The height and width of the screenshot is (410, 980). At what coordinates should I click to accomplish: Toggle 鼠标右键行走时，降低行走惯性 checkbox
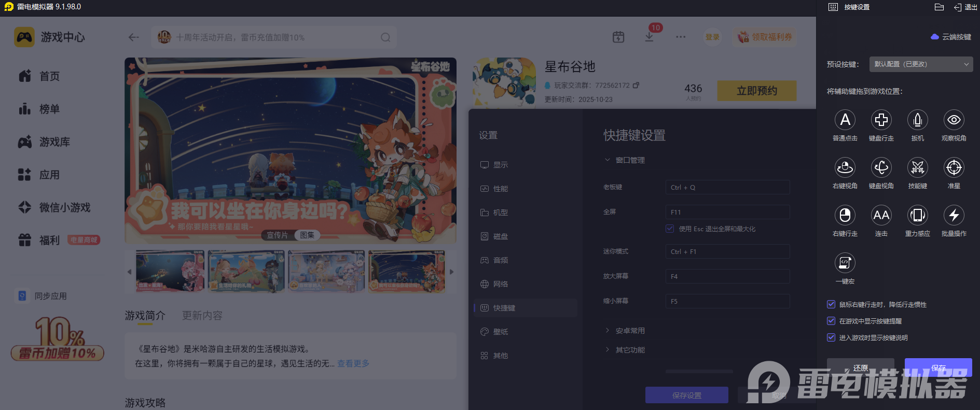(831, 304)
